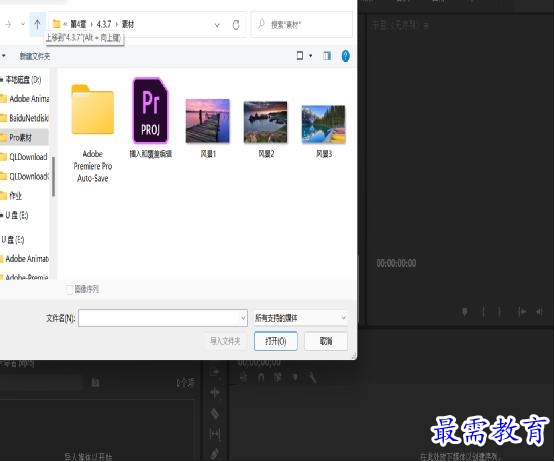The image size is (555, 462).
Task: Select the BaiduNetdisk folder in the tree
Action: click(x=25, y=118)
